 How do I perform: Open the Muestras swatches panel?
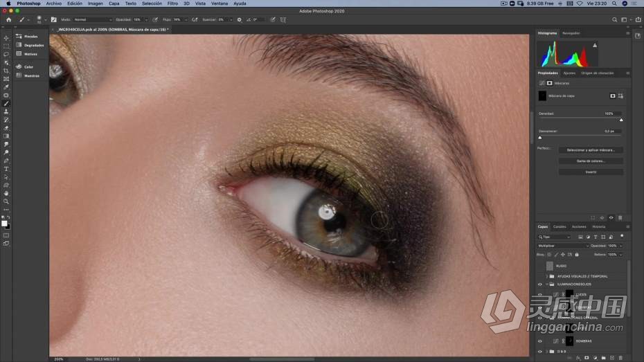click(31, 75)
